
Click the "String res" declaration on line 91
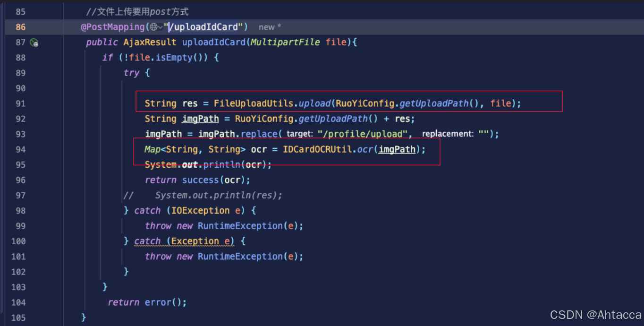(x=171, y=103)
